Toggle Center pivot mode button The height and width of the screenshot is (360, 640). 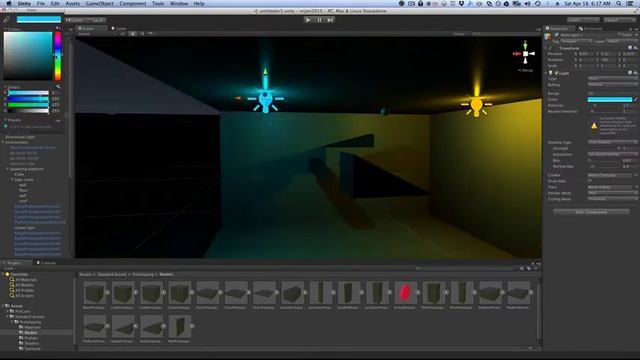77,20
